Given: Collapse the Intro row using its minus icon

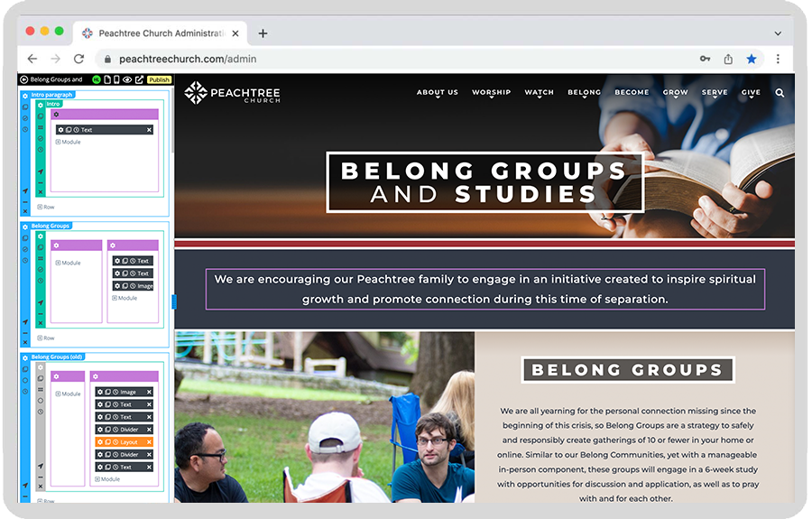Looking at the screenshot, I should tap(41, 182).
